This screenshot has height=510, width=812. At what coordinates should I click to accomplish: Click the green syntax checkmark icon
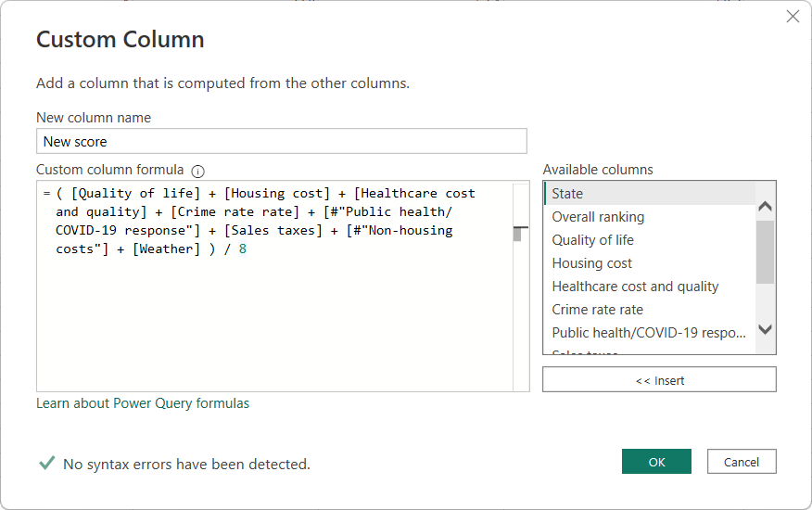coord(46,463)
